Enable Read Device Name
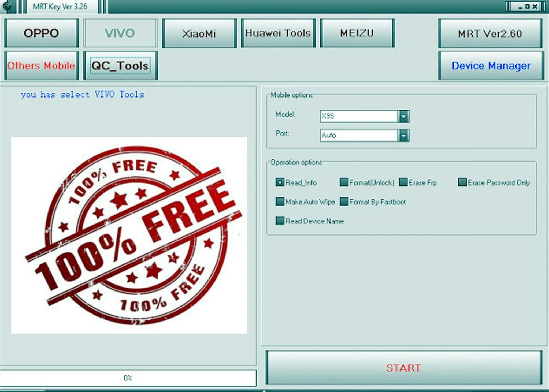Viewport: 549px width, 392px height. [280, 221]
